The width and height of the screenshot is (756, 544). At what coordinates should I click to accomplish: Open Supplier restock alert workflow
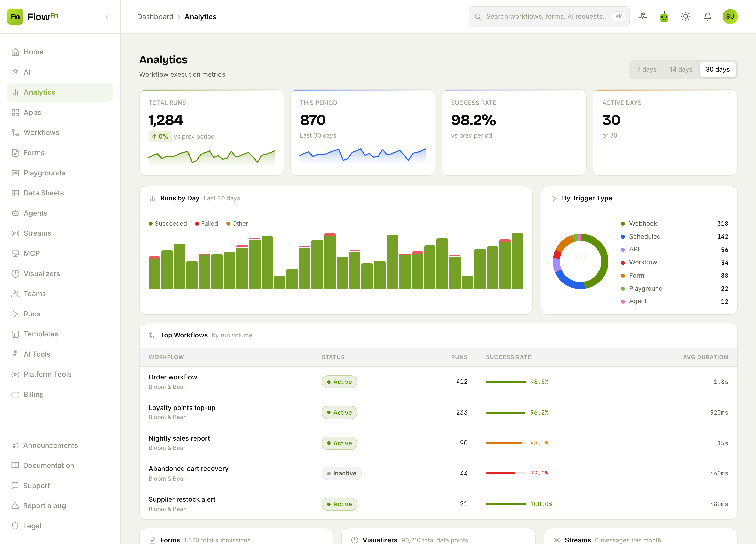(438, 504)
